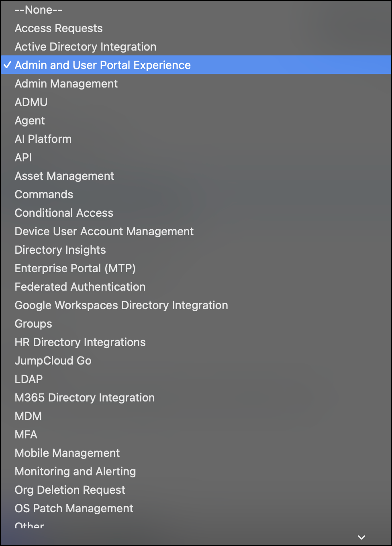Choose Access Requests from the list
This screenshot has height=546, width=392.
tap(59, 28)
